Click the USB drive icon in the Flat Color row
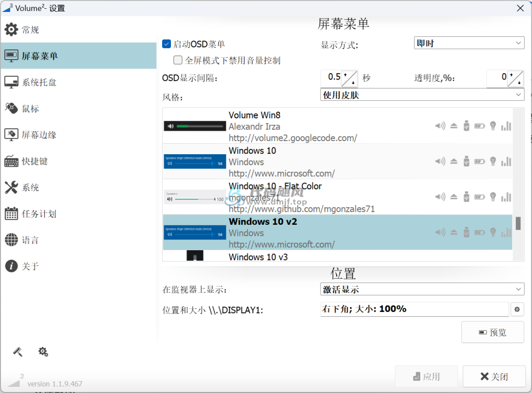Screen dimensions: 532x393 click(467, 197)
